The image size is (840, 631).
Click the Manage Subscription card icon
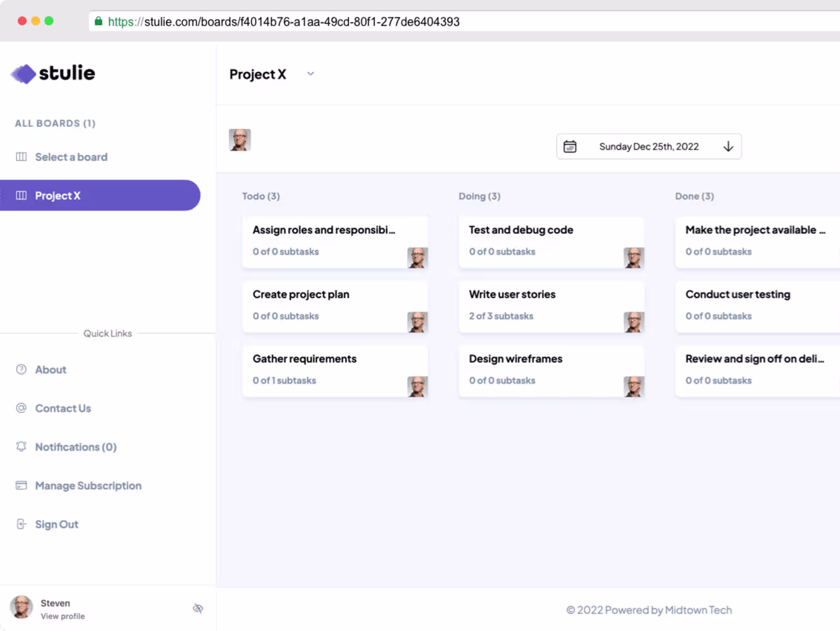[21, 485]
